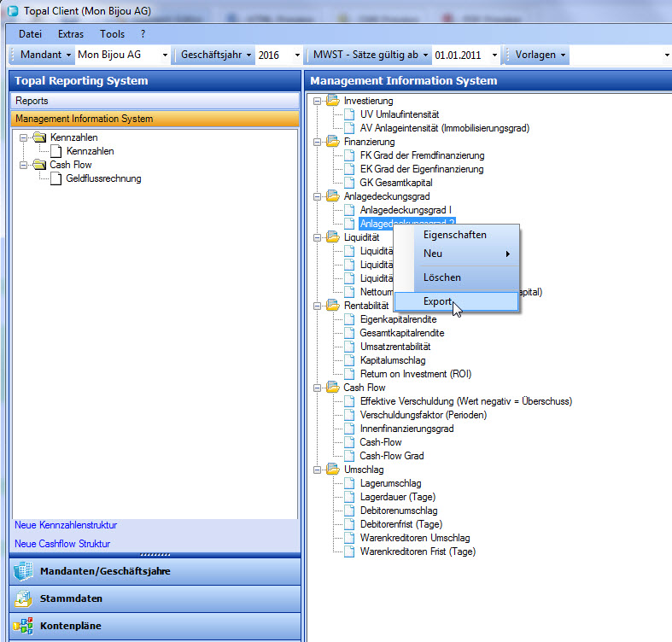
Task: Click the Cash Flow folder icon in left tree
Action: [38, 165]
